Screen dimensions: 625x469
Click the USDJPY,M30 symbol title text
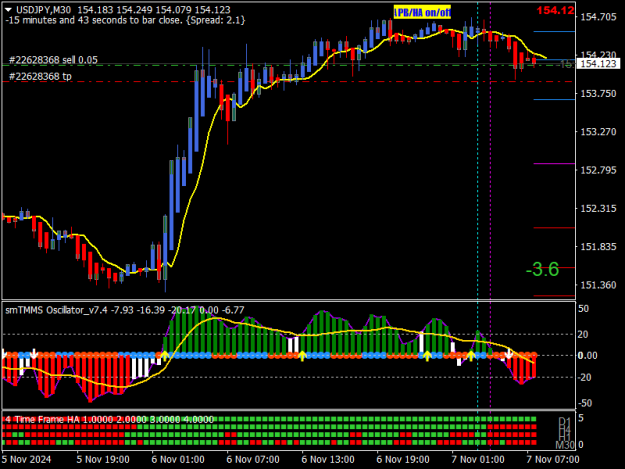[43, 10]
